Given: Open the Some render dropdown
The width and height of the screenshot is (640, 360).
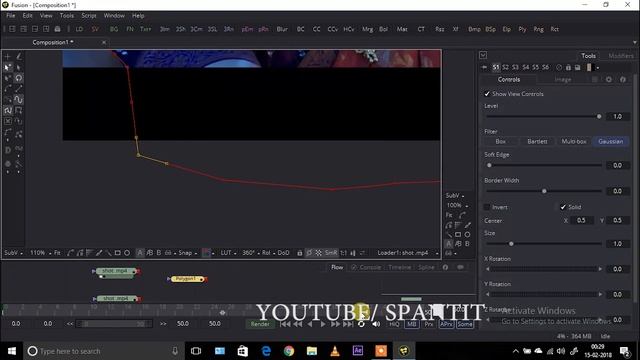Looking at the screenshot, I should pos(464,324).
